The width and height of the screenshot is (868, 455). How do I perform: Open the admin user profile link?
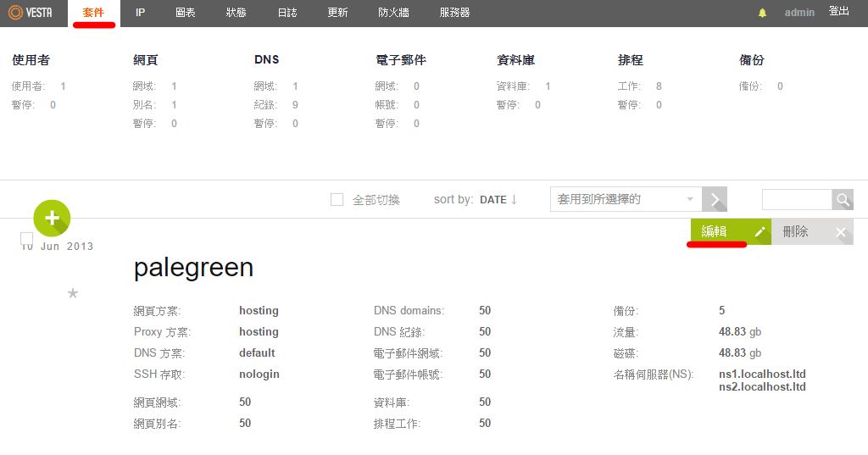point(799,13)
